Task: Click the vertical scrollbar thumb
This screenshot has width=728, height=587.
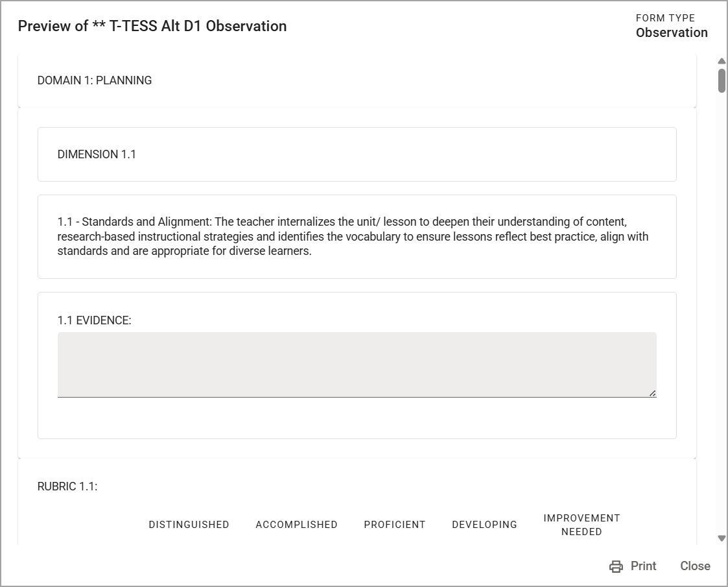Action: point(722,80)
